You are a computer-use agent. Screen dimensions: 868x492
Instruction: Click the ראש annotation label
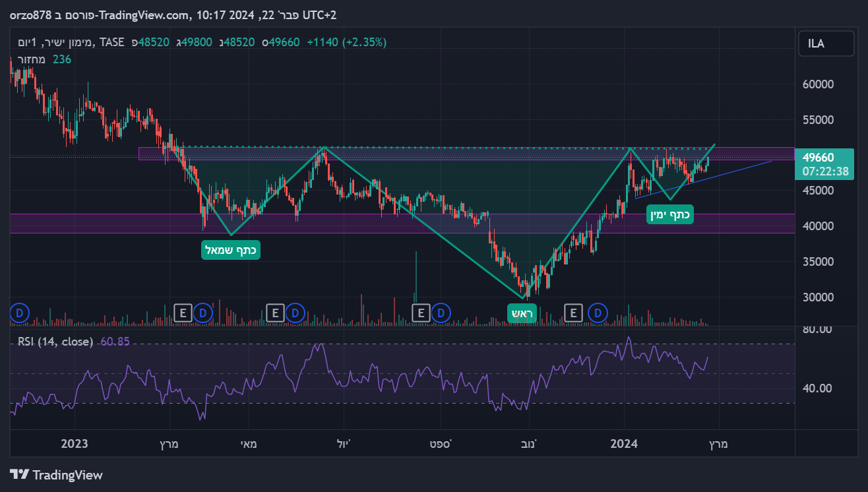tap(520, 313)
